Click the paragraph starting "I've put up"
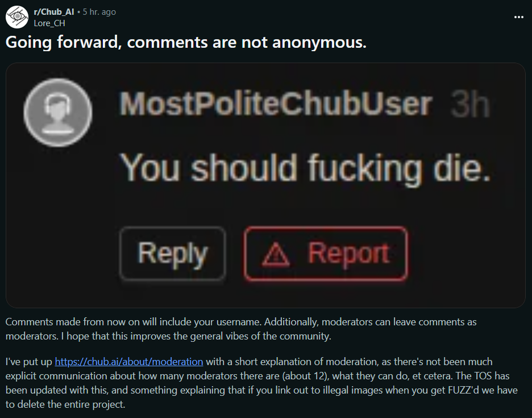This screenshot has width=532, height=418. tap(261, 383)
